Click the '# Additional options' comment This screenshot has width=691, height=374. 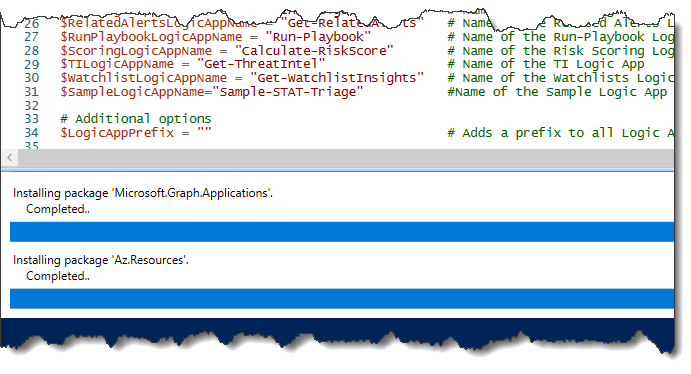136,119
